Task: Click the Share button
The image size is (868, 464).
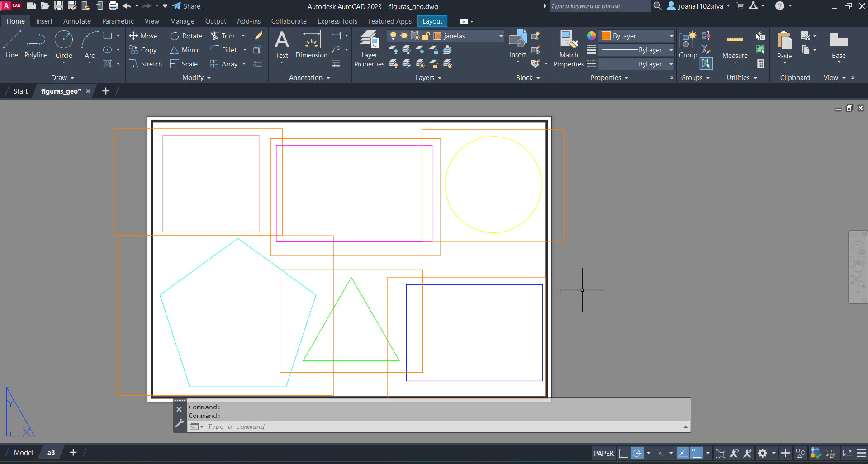Action: [x=186, y=6]
